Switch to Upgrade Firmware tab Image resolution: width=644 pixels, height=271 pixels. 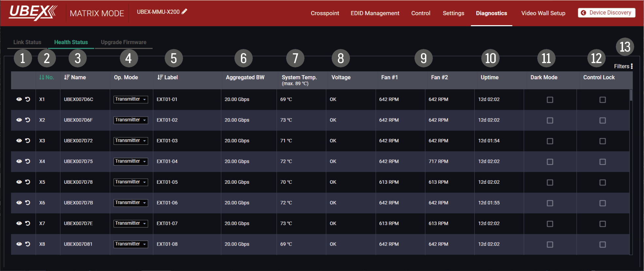click(x=123, y=42)
